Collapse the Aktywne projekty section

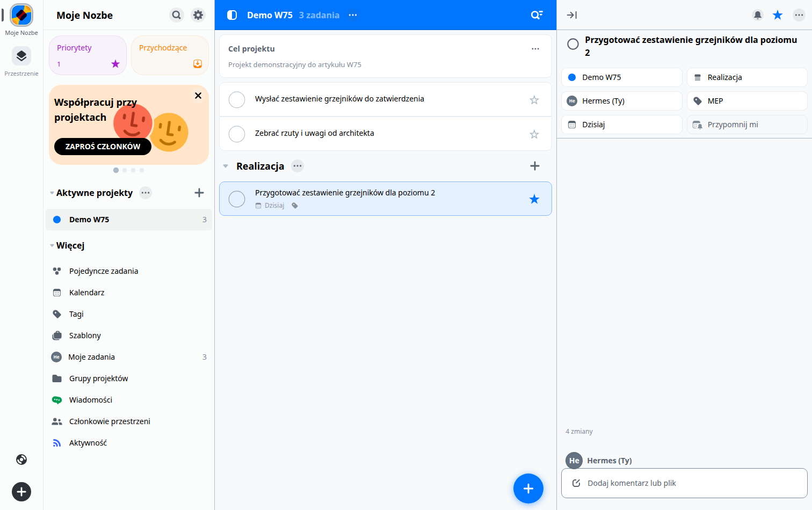[52, 193]
